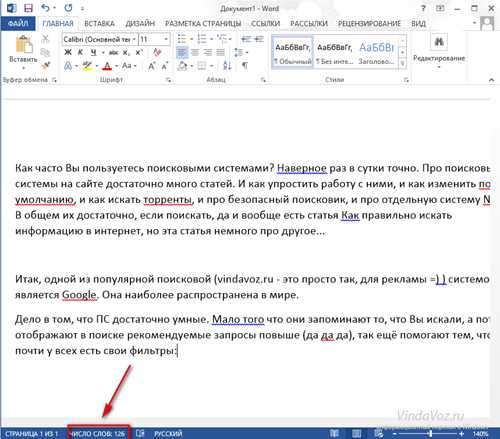This screenshot has width=500, height=439.
Task: Click the Shading paint bucket icon
Action: tap(182, 66)
